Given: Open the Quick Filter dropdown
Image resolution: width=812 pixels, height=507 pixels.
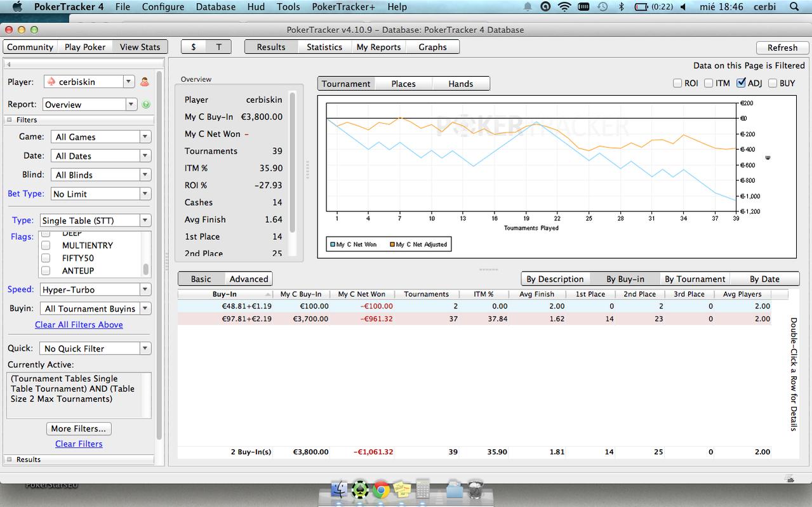Looking at the screenshot, I should (x=145, y=348).
